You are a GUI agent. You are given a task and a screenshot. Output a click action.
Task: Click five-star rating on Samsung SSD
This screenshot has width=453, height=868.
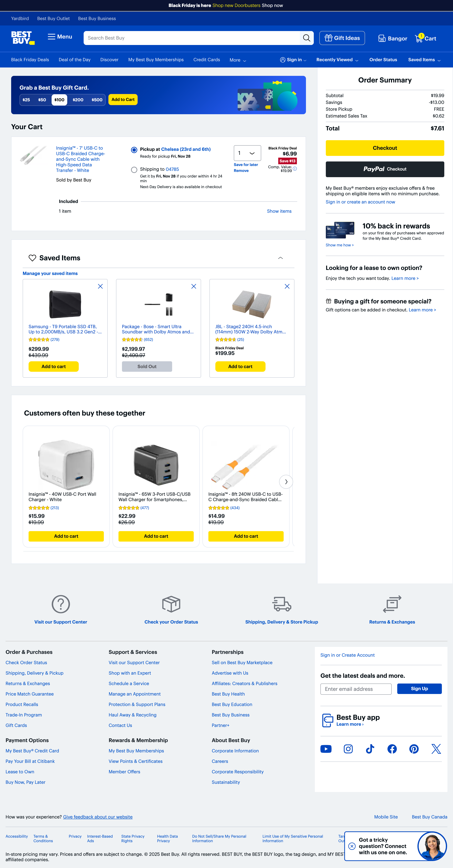pos(39,340)
